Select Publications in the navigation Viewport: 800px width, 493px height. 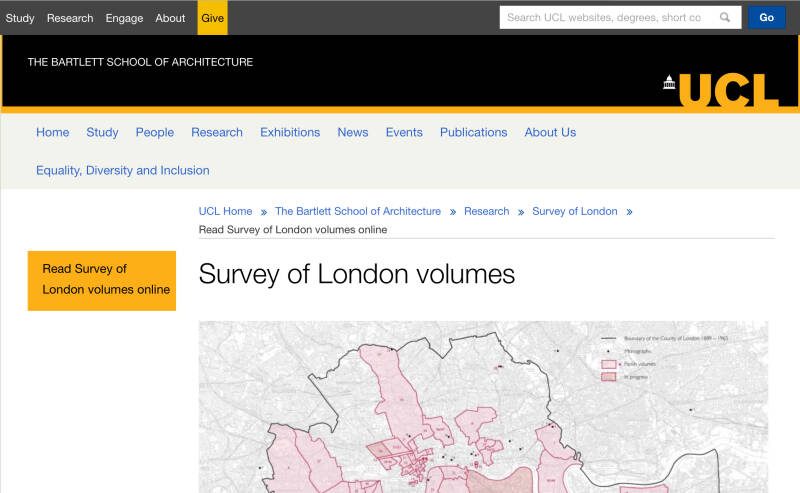click(473, 132)
